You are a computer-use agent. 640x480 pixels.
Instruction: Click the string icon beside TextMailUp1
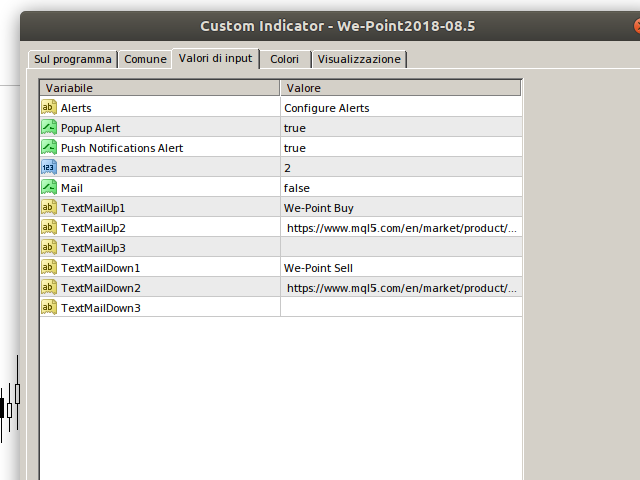tap(49, 207)
